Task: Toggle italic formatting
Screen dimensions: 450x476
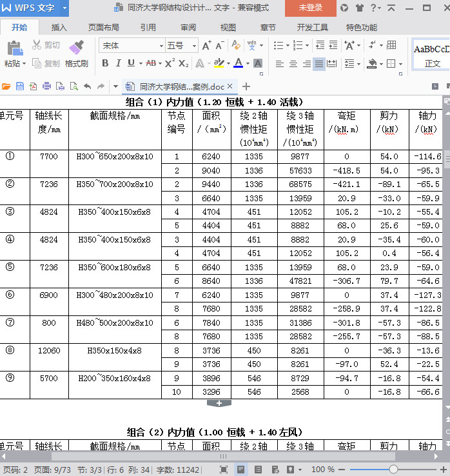Action: (x=118, y=63)
